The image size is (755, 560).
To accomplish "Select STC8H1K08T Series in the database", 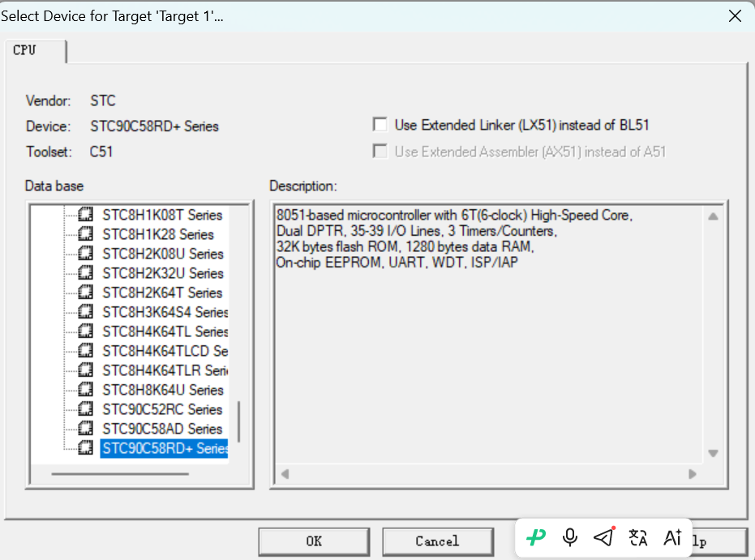I will 162,215.
